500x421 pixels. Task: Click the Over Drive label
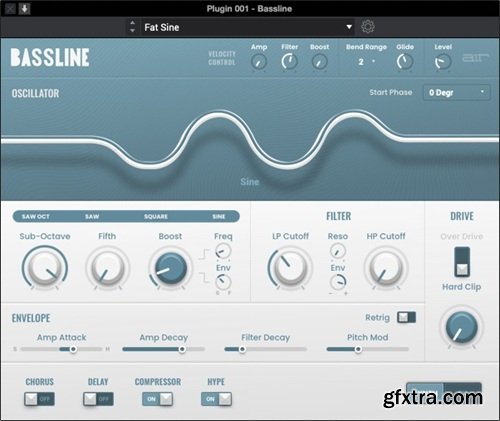[462, 236]
